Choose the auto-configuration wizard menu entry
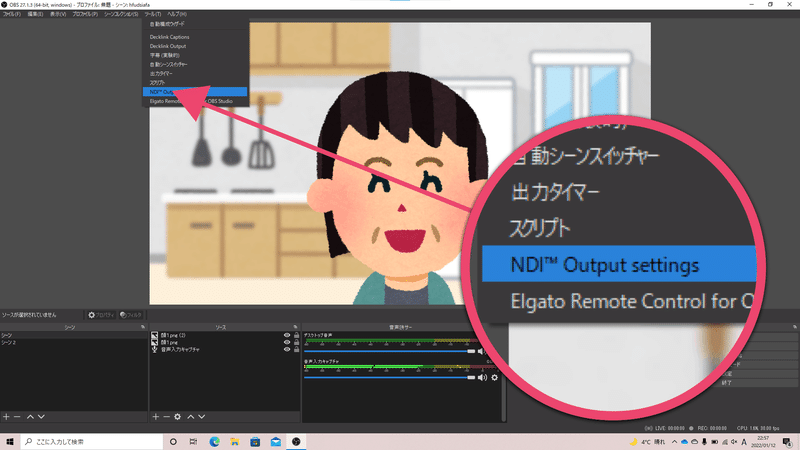 (196, 24)
